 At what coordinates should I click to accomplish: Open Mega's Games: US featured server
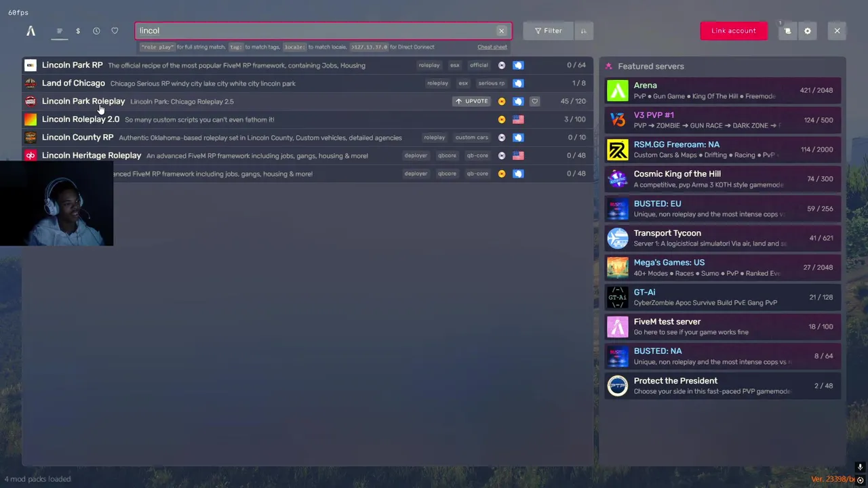[722, 268]
